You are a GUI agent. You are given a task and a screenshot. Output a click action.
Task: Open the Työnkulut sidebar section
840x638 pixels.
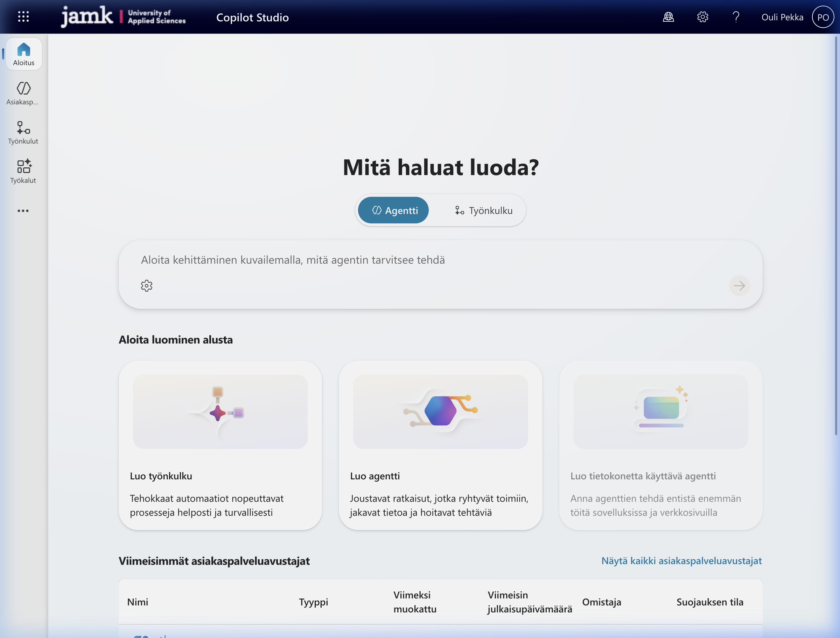click(x=23, y=132)
